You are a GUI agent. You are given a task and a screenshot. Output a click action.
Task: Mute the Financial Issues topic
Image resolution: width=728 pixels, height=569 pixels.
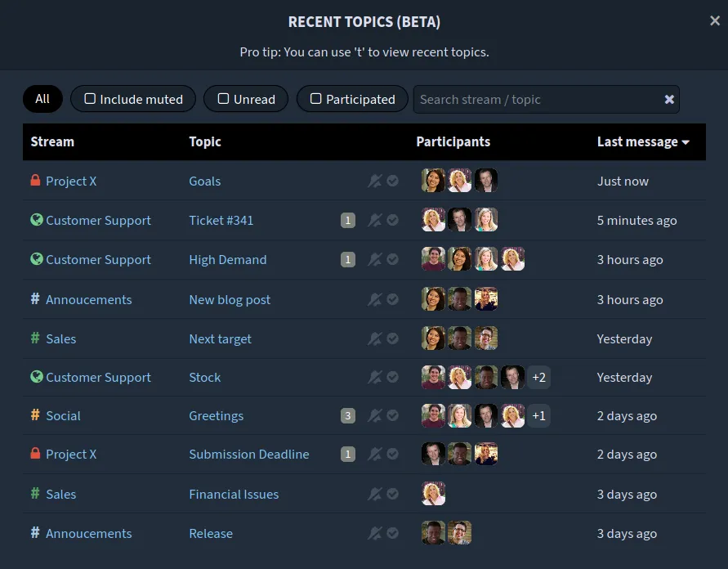tap(375, 494)
